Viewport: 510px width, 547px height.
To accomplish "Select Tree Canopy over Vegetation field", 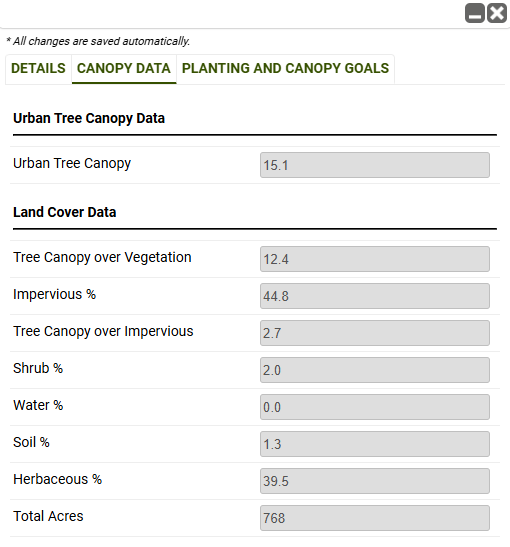I will pyautogui.click(x=375, y=259).
